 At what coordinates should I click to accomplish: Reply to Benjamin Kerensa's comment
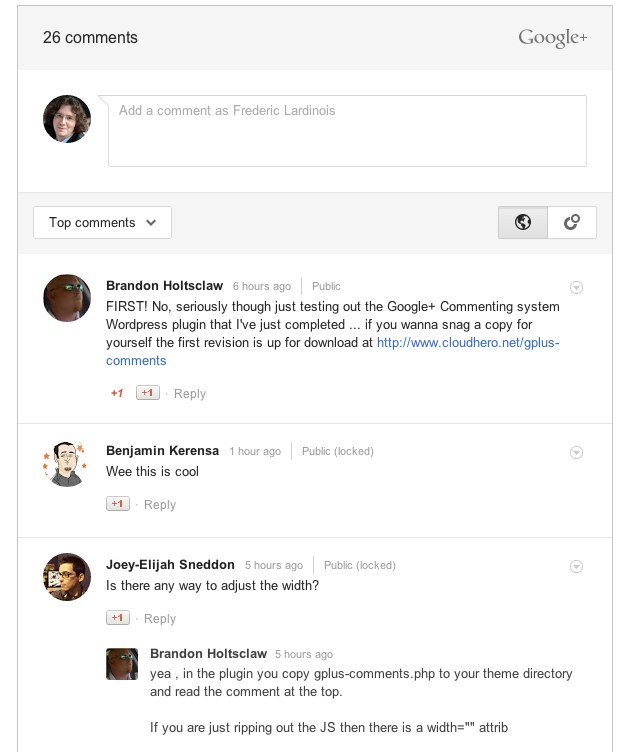pos(160,505)
